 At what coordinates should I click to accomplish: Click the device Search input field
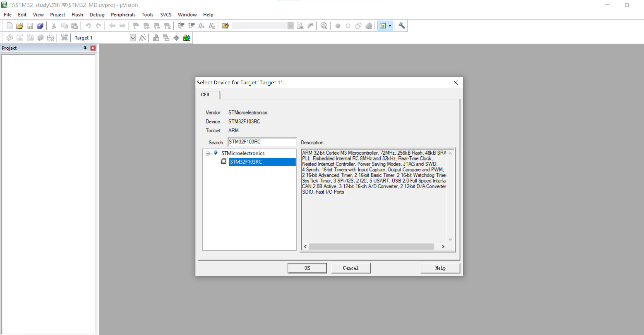tap(262, 142)
